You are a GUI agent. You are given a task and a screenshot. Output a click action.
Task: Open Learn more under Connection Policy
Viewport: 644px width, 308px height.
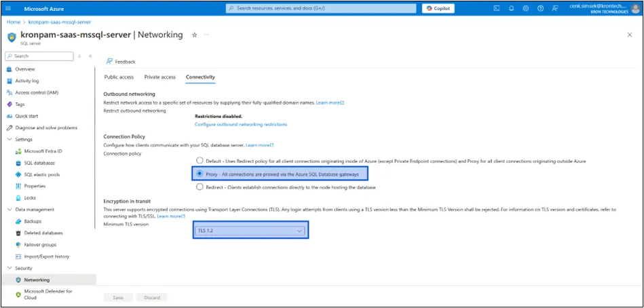260,145
